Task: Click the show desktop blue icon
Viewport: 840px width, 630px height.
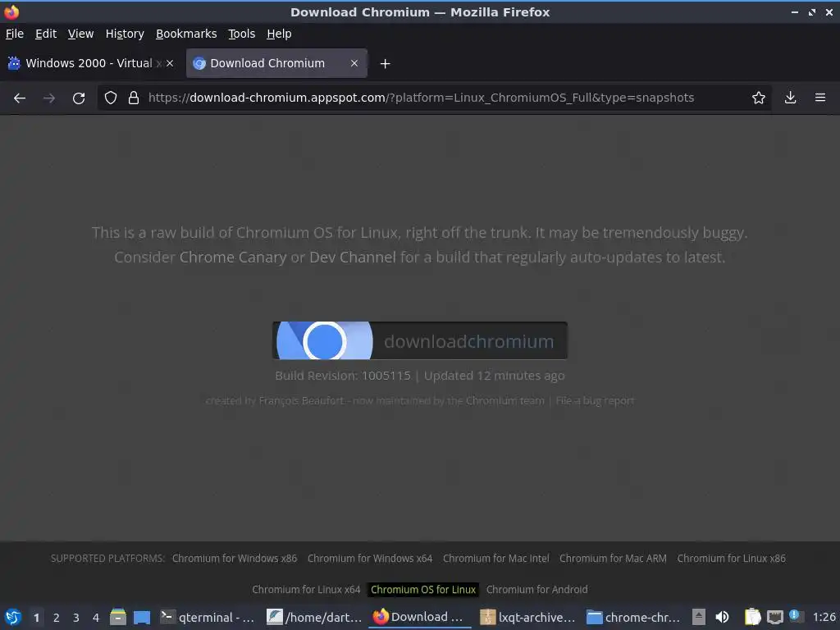Action: [142, 618]
